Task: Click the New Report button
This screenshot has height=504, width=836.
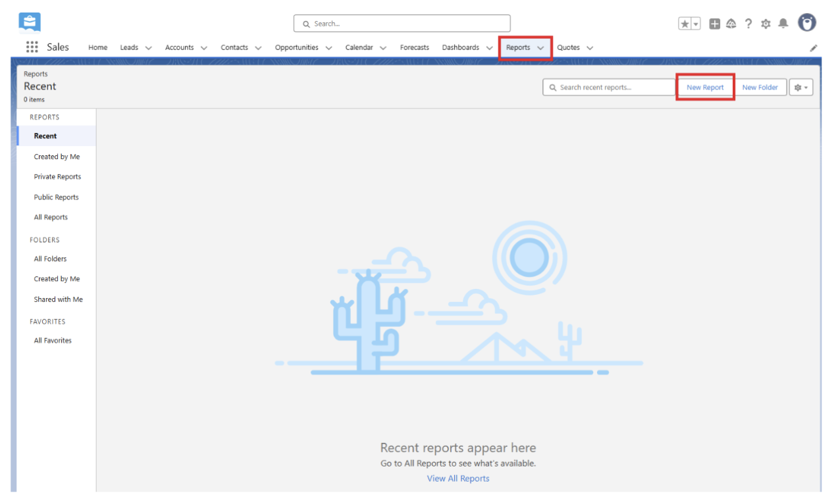Action: click(705, 88)
